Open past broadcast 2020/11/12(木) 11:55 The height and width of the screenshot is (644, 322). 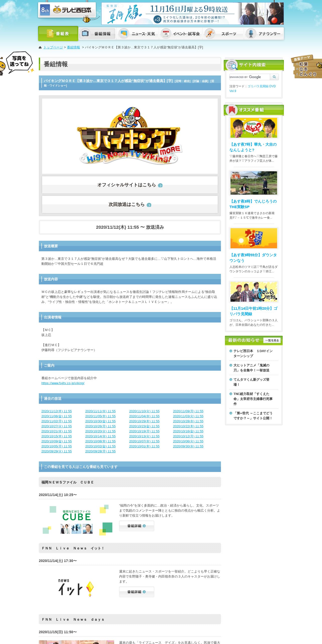(x=56, y=411)
